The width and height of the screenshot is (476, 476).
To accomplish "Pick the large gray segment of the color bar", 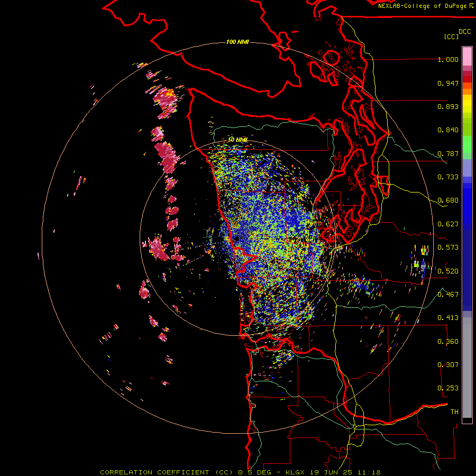I will (x=467, y=368).
